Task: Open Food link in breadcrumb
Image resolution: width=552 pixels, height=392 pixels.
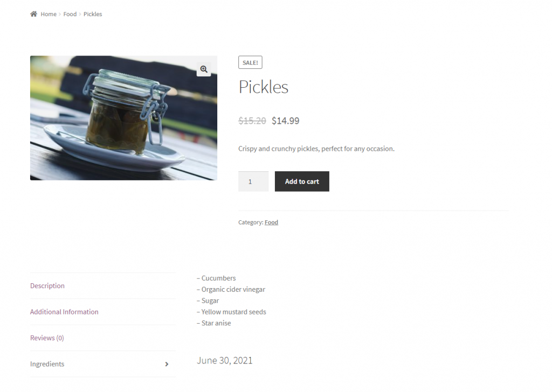Action: click(x=70, y=14)
